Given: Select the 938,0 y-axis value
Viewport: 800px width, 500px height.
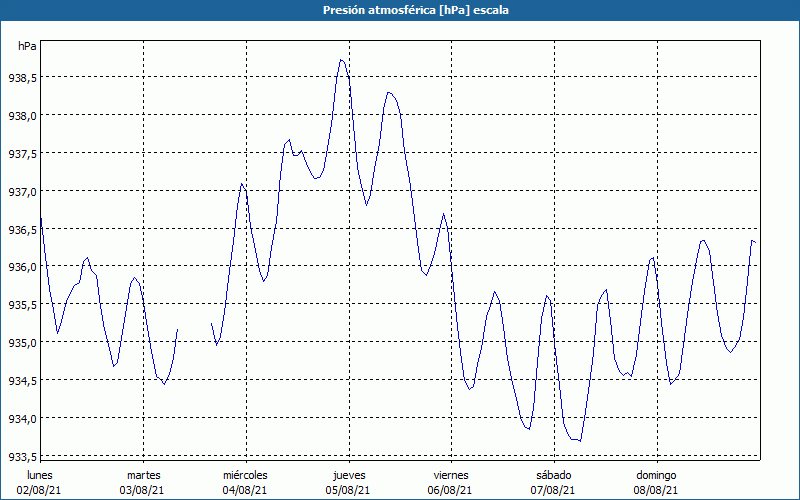Looking at the screenshot, I should coord(22,115).
